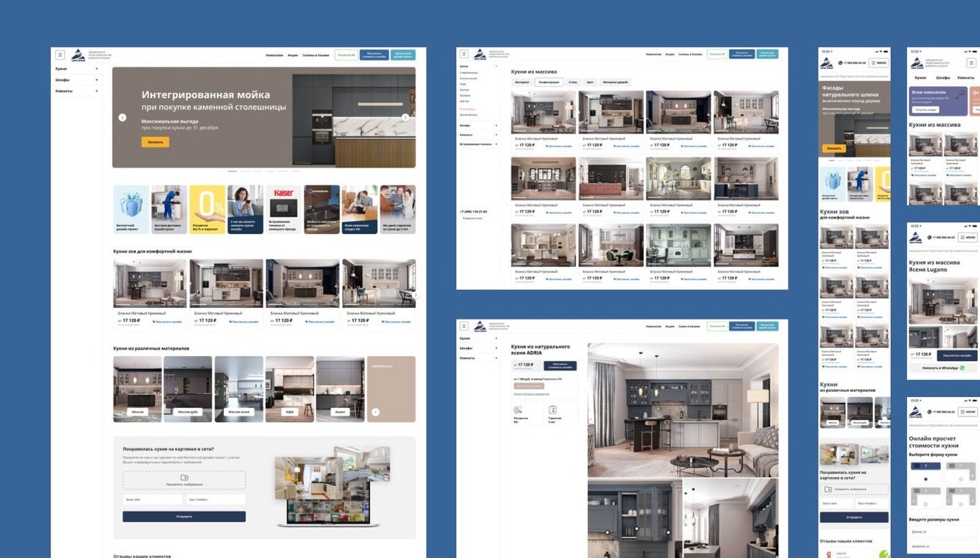Click the installment 0% icon on the ADRIA product page
The image size is (980, 558).
pos(518,410)
